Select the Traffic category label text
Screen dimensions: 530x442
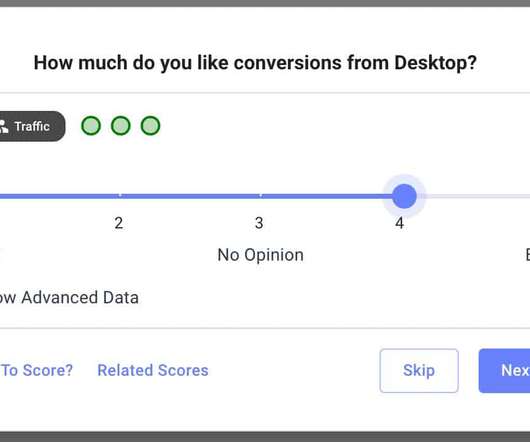(x=32, y=126)
